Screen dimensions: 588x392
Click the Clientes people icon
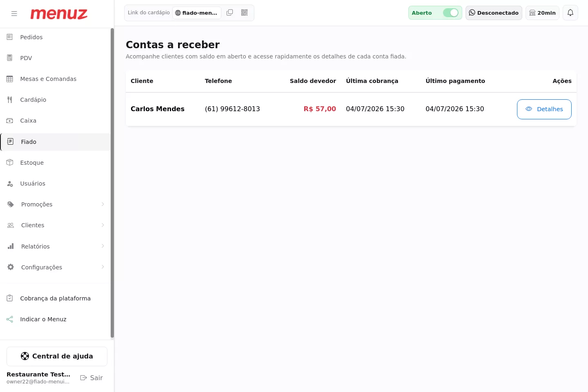tap(11, 225)
